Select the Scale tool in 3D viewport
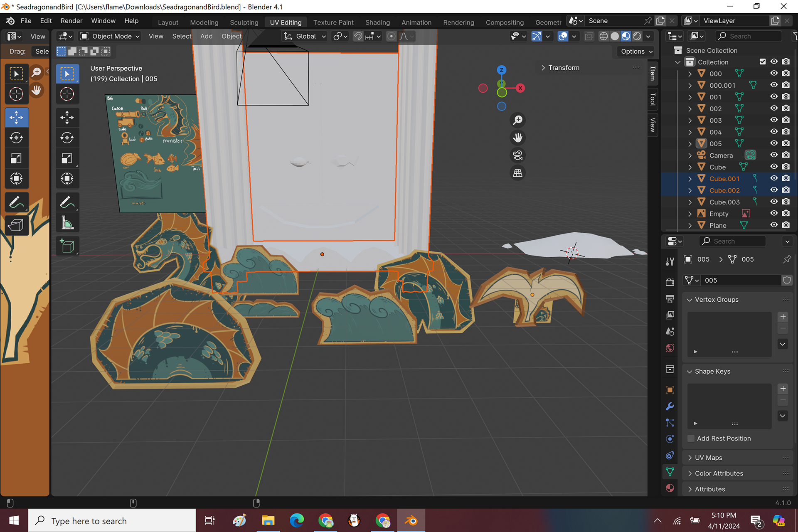This screenshot has height=532, width=798. (x=67, y=158)
